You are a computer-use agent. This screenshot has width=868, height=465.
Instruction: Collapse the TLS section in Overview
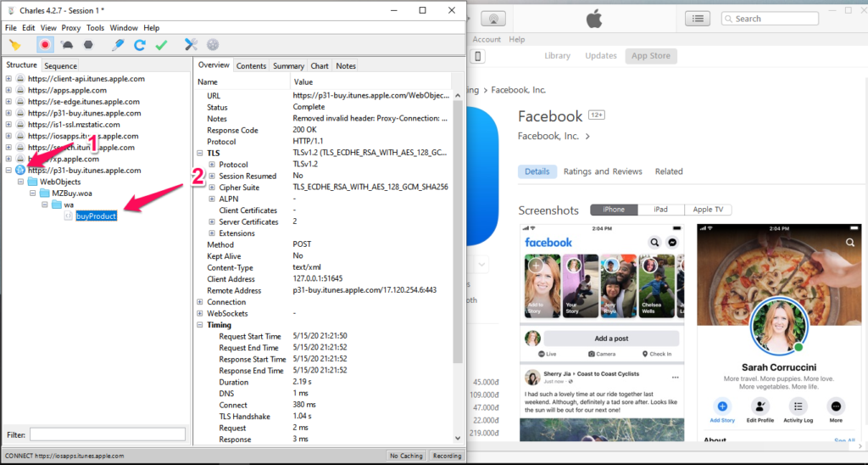200,154
